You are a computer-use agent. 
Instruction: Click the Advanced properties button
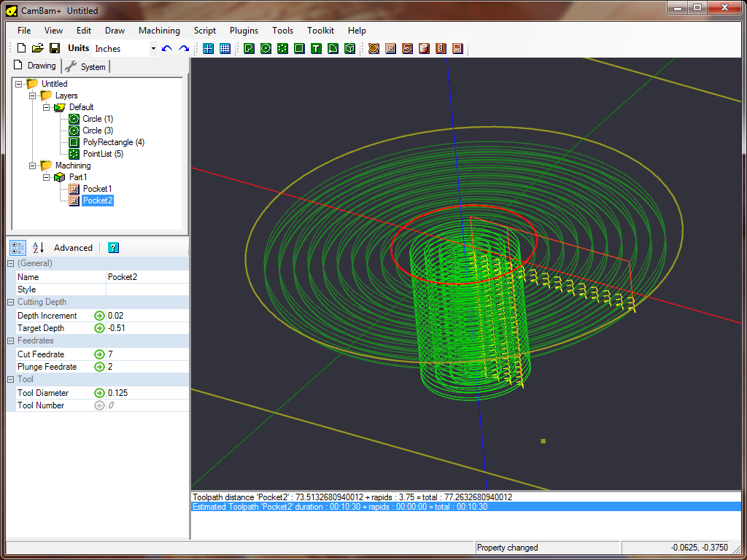pos(73,248)
